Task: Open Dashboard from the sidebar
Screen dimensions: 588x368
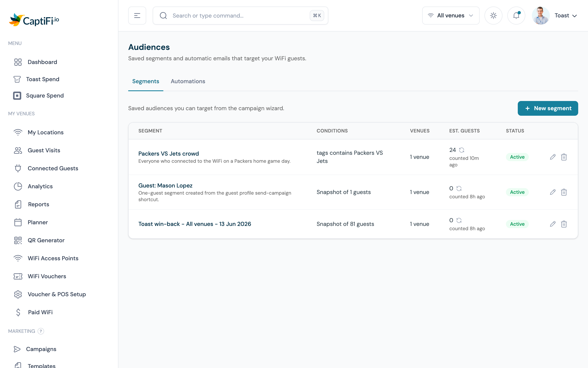Action: 42,62
